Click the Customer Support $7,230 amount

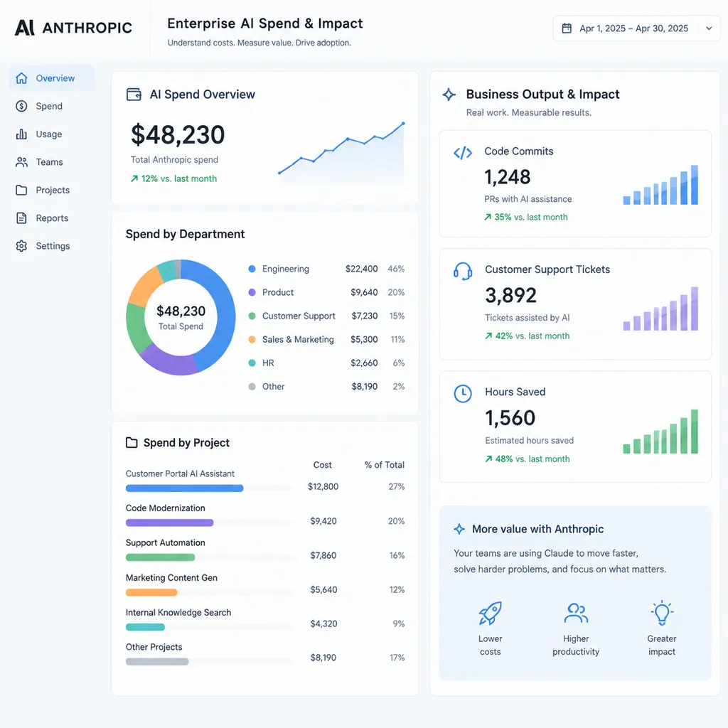tap(365, 316)
